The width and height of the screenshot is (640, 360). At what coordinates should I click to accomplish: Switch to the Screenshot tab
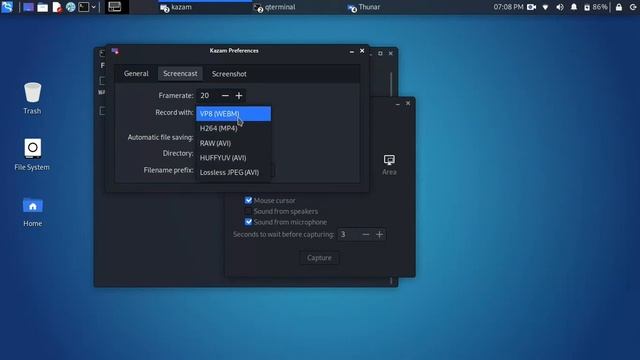tap(229, 74)
